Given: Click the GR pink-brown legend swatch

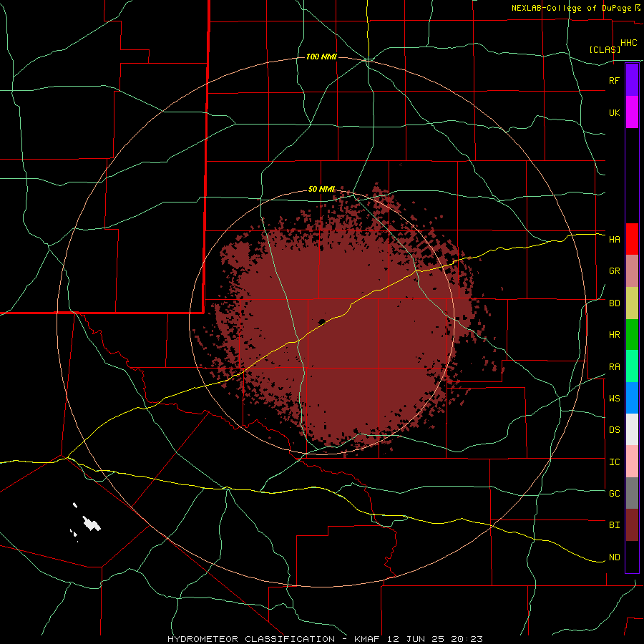Looking at the screenshot, I should coord(632,271).
